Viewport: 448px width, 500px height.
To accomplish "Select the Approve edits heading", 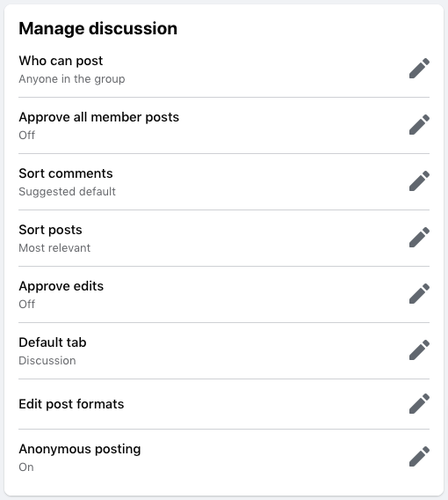I will pos(61,286).
